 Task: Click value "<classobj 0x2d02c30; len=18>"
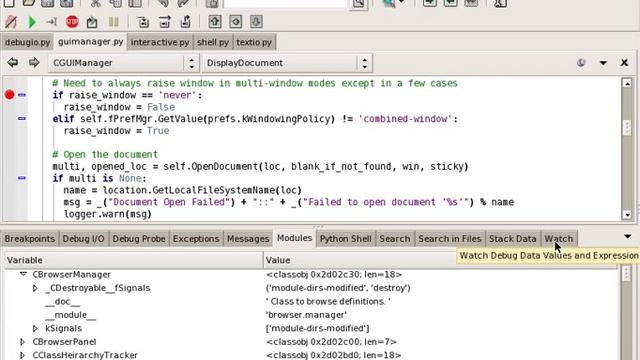click(334, 275)
